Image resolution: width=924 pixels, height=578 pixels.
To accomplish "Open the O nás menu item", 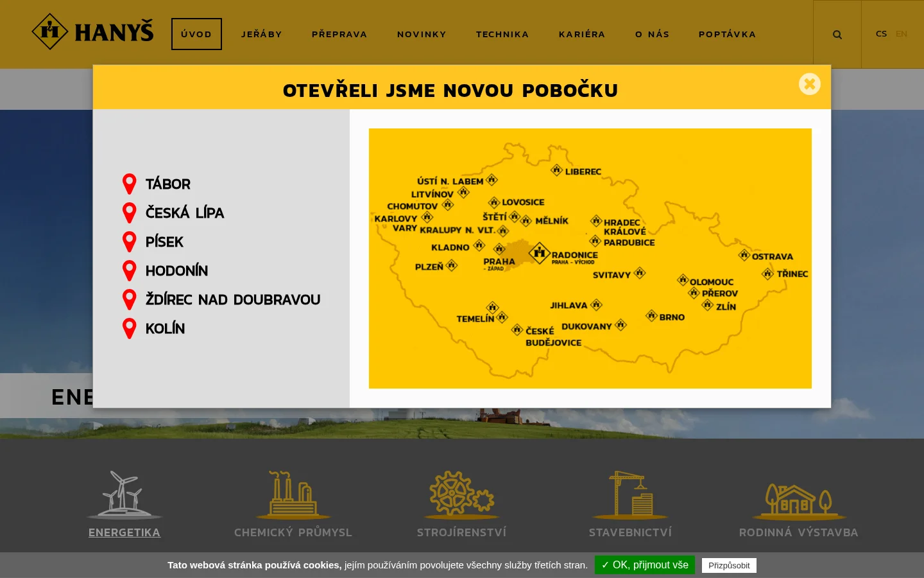I will (653, 34).
